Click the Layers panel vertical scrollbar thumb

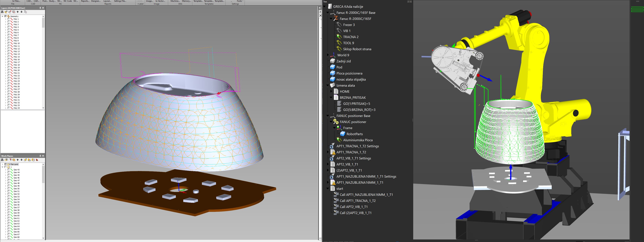pos(43,23)
